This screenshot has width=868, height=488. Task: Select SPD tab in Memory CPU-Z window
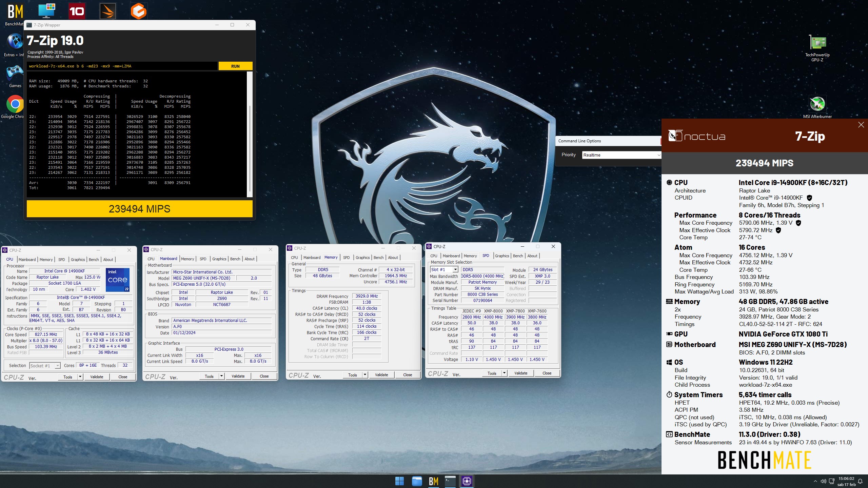coord(346,258)
